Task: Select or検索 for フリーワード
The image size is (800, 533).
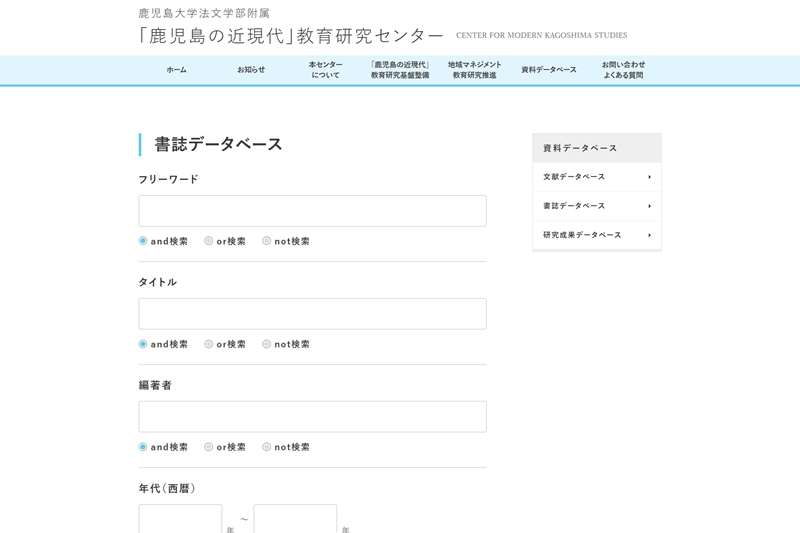Action: click(x=209, y=241)
